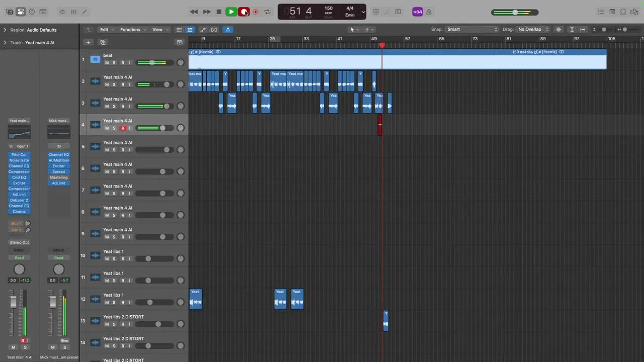This screenshot has height=362, width=644.
Task: Disable record on track 4
Action: tap(123, 128)
